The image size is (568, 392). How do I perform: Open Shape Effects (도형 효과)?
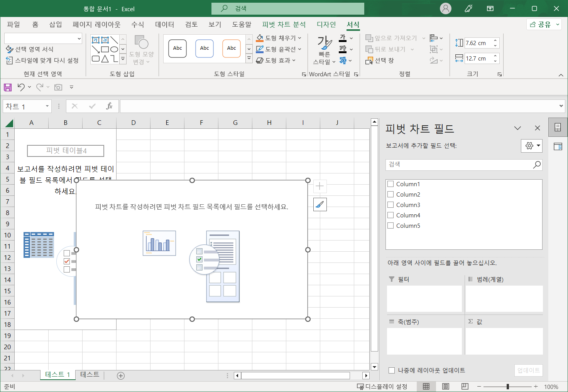[x=276, y=61]
